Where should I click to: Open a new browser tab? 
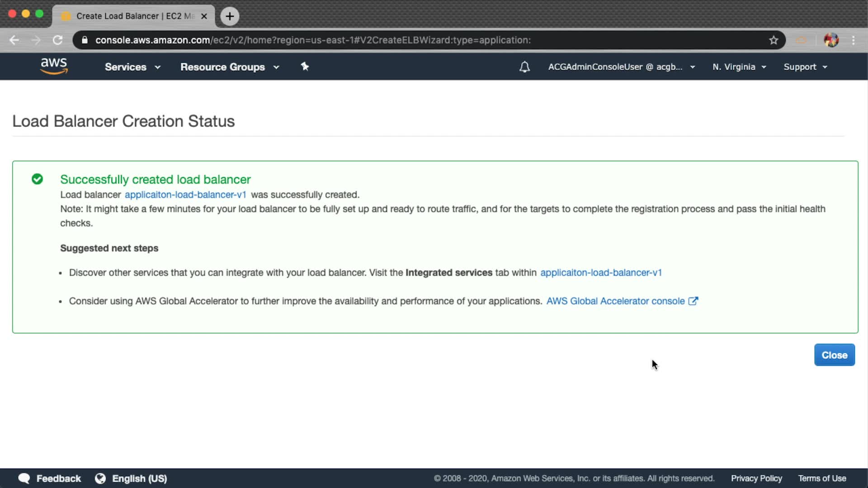[230, 16]
